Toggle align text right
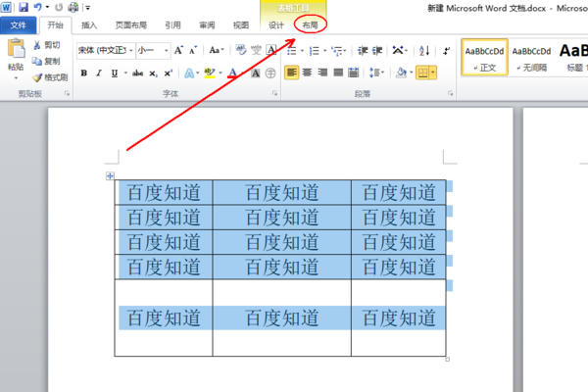Viewport: 588px width, 392px height. pyautogui.click(x=322, y=73)
